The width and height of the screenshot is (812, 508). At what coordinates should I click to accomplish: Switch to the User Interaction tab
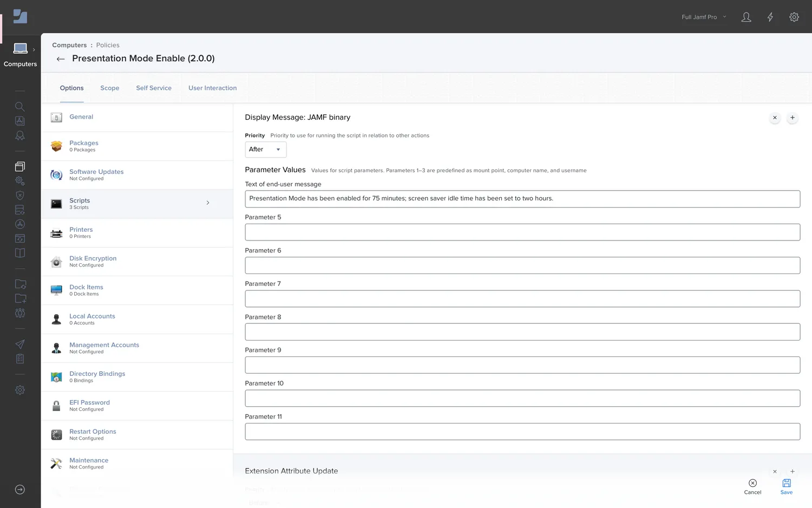click(x=213, y=88)
